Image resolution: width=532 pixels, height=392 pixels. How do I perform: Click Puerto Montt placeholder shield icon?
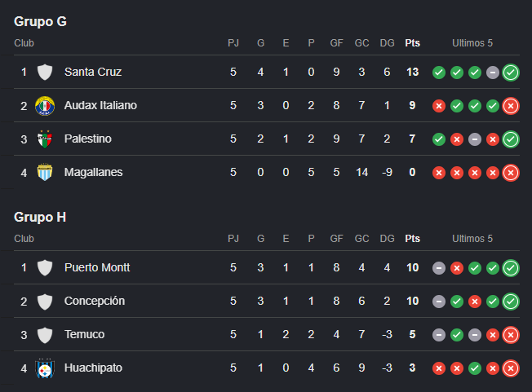(45, 268)
